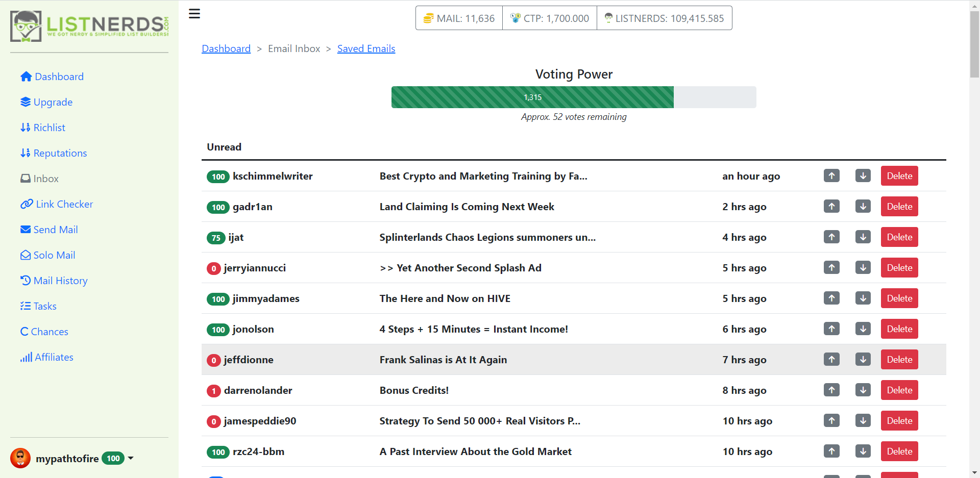The width and height of the screenshot is (980, 478).
Task: Delete the jeffdionne email
Action: [x=899, y=360]
